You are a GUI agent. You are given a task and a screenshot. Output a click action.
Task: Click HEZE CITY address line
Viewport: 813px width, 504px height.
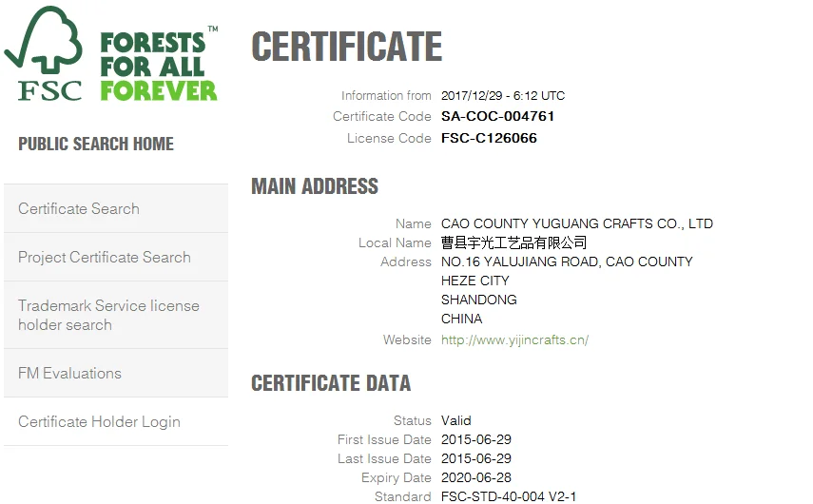pos(474,281)
